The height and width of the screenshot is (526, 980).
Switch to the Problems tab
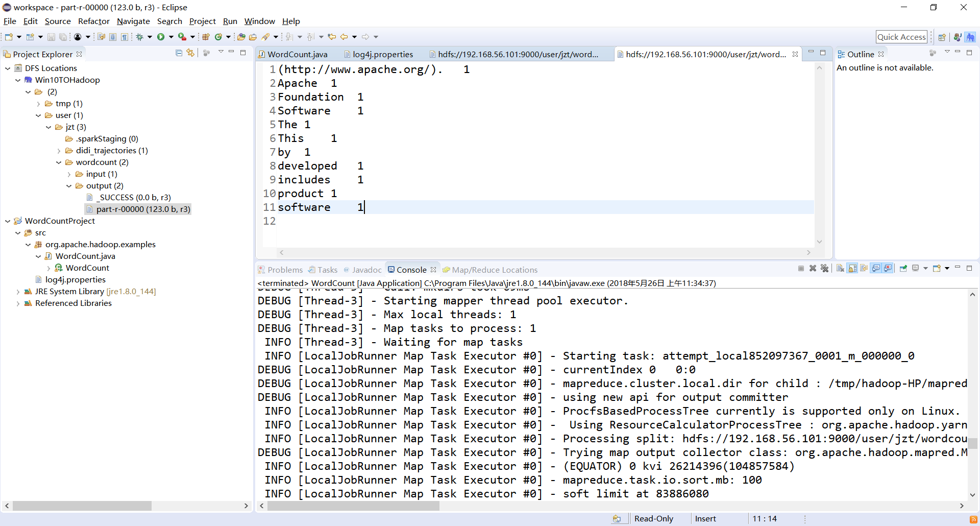(280, 270)
